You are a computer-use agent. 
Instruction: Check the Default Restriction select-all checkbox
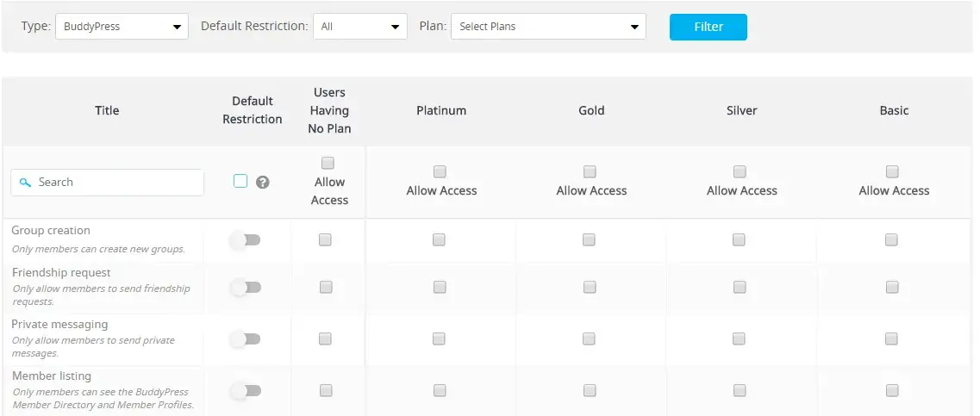[240, 181]
